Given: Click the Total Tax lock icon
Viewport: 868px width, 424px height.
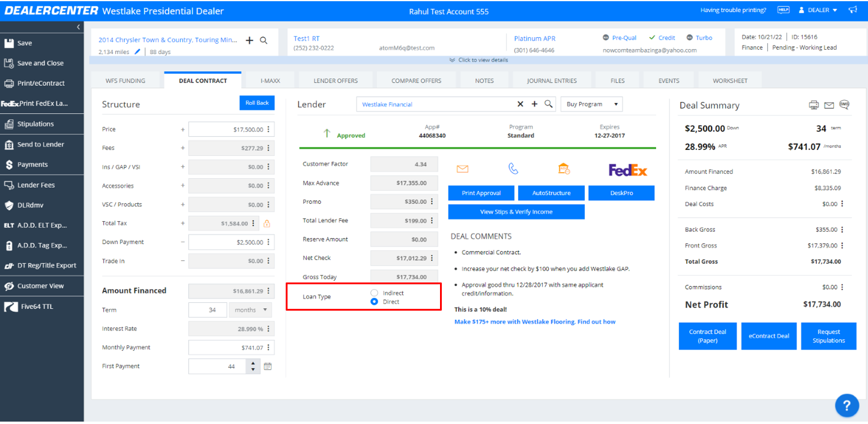Looking at the screenshot, I should click(x=267, y=224).
